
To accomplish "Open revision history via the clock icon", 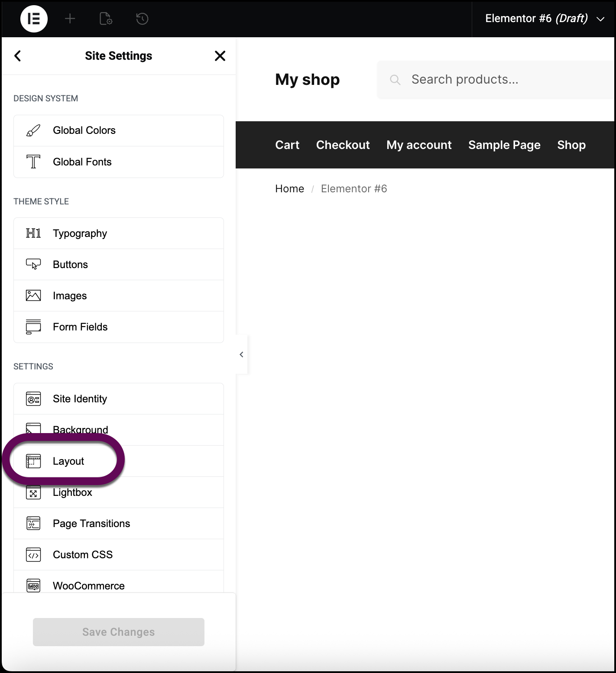I will click(x=141, y=19).
